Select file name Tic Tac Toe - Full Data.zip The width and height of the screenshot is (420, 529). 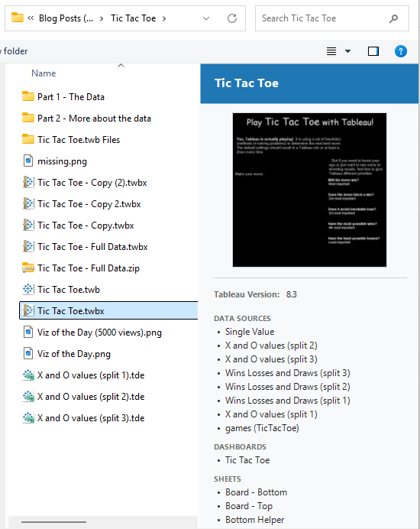tap(89, 268)
